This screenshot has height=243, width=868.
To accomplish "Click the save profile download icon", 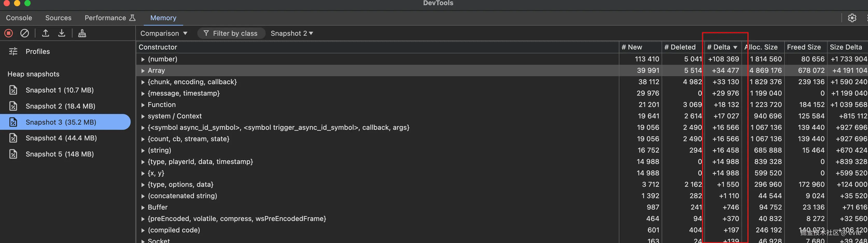I will pos(62,33).
